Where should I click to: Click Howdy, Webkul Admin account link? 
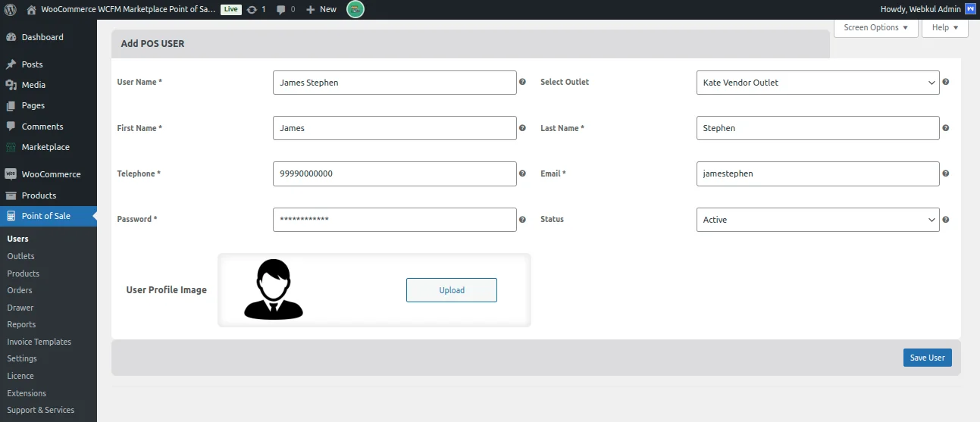point(928,9)
